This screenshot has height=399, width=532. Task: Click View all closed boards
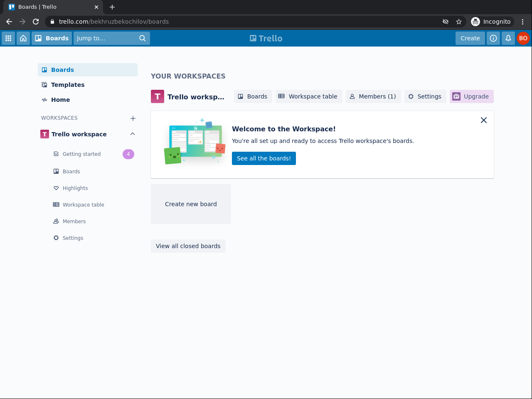pos(188,246)
